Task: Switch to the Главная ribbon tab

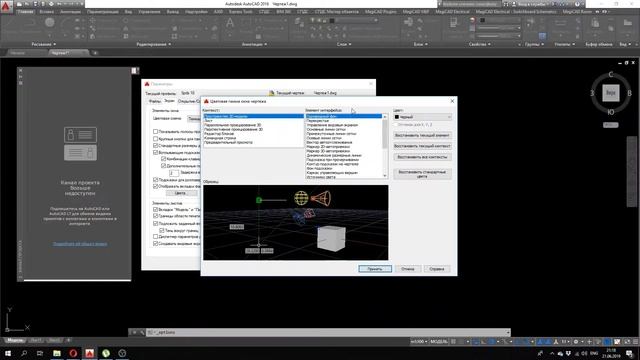Action: (25, 12)
